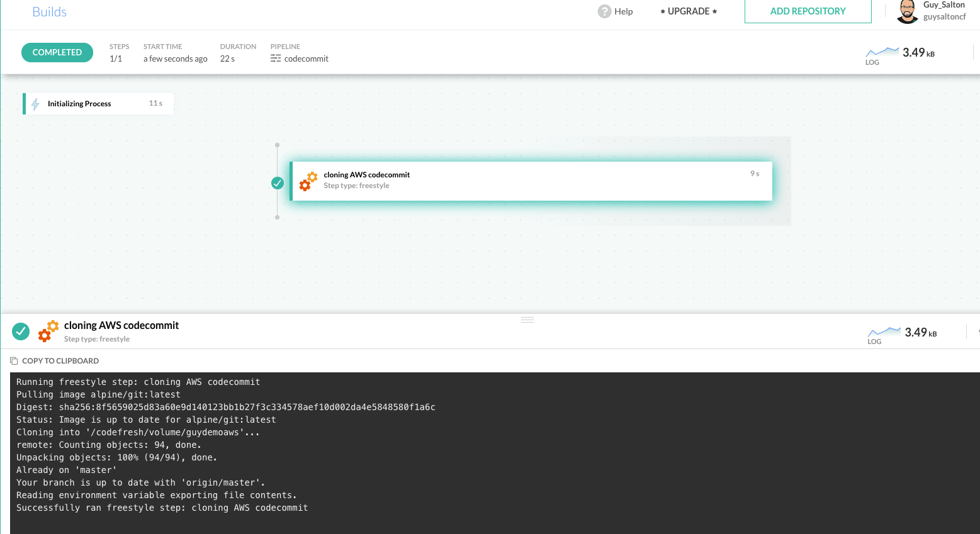Screen dimensions: 980x534
Task: Click the gears icon in step card
Action: click(308, 181)
